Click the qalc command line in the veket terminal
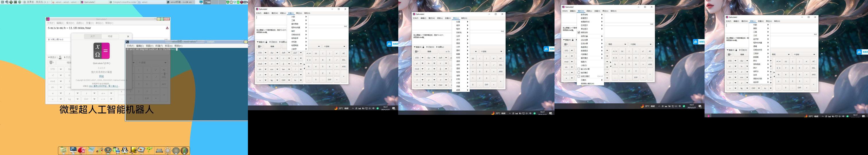The width and height of the screenshot is (868, 155). tap(152, 49)
